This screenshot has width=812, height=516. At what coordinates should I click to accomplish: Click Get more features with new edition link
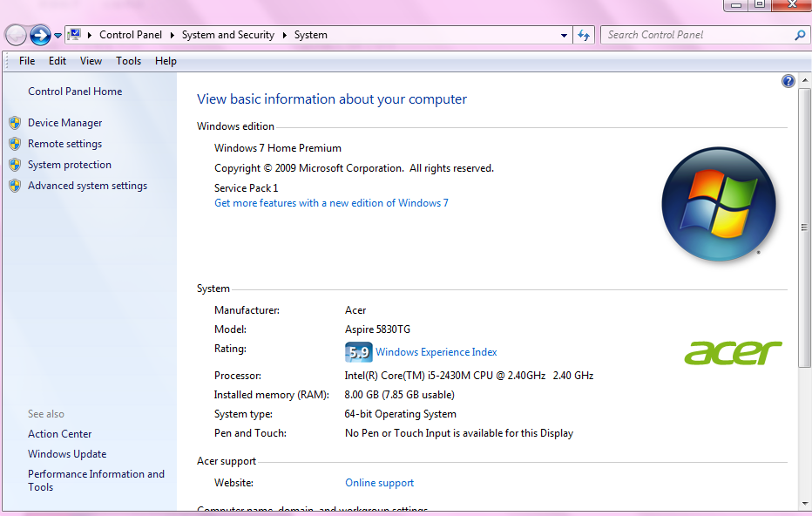(x=331, y=203)
